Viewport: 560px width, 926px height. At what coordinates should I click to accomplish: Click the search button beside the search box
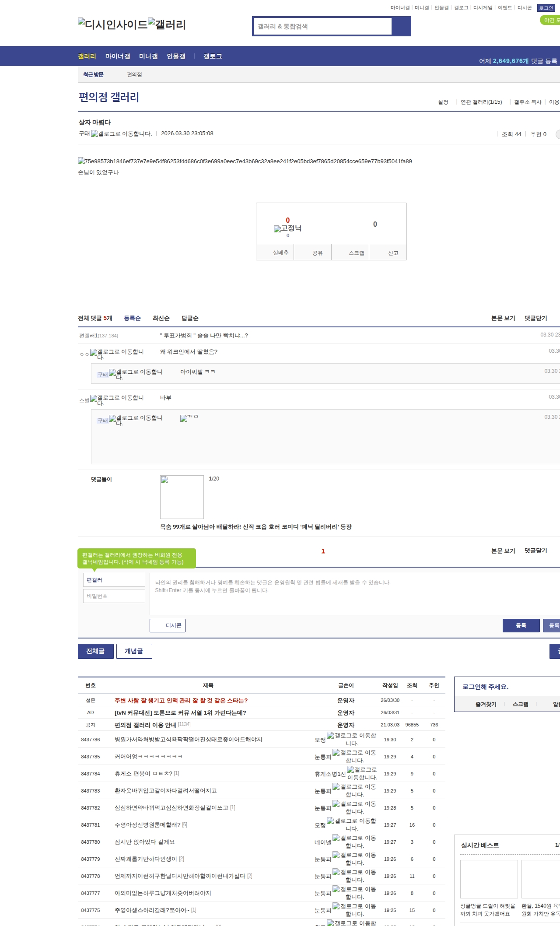click(401, 26)
